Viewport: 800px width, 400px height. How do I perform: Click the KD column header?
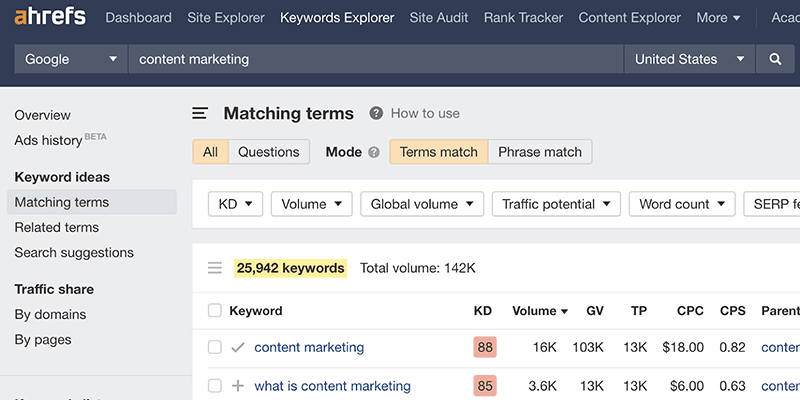click(483, 311)
